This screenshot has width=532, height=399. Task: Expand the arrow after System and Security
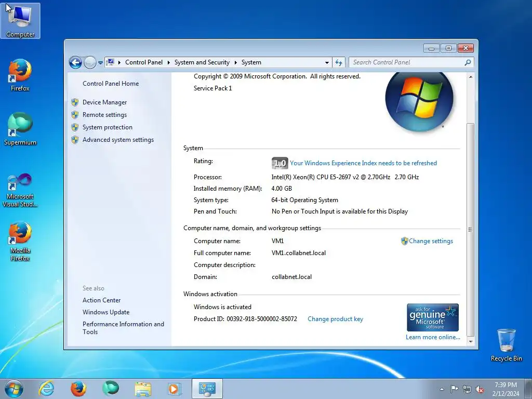coord(236,62)
